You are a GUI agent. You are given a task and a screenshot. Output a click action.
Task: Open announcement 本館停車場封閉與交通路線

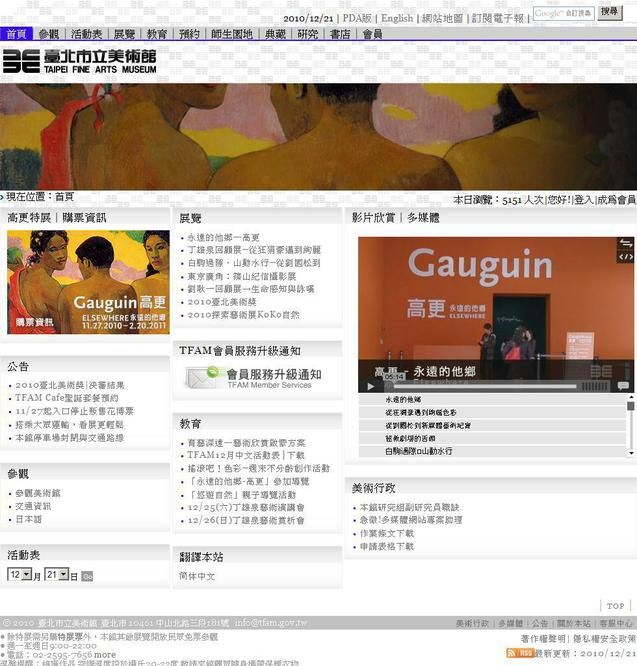click(70, 437)
